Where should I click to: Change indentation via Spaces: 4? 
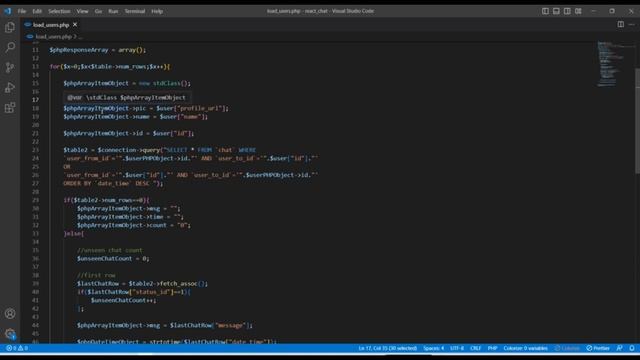click(x=433, y=348)
